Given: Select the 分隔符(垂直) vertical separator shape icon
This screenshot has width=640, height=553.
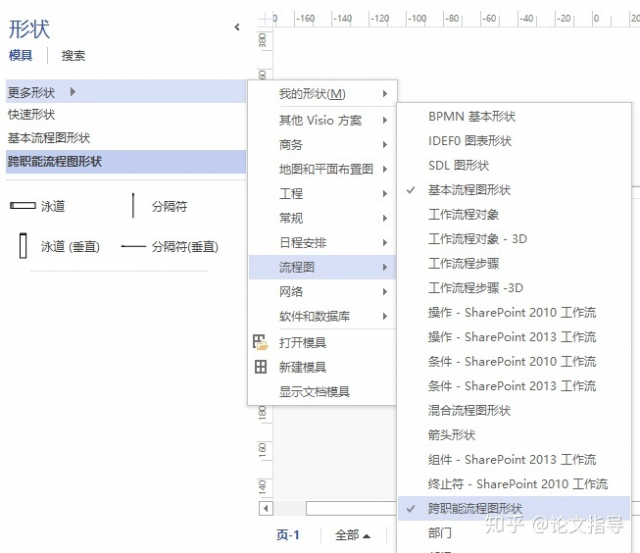Looking at the screenshot, I should coord(133,246).
